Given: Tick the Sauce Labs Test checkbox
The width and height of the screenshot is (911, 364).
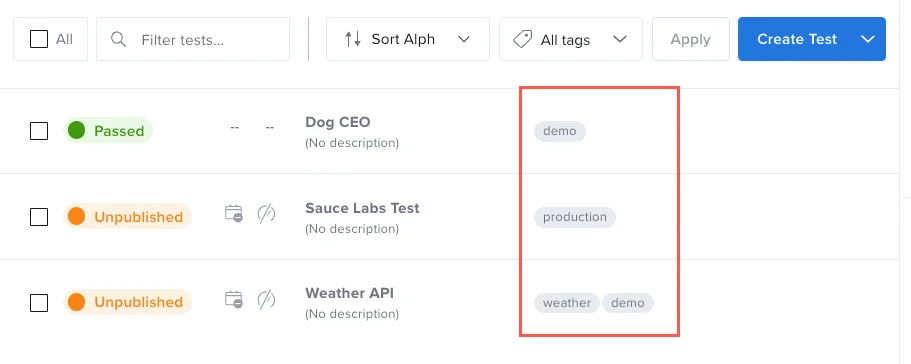Looking at the screenshot, I should tap(39, 217).
